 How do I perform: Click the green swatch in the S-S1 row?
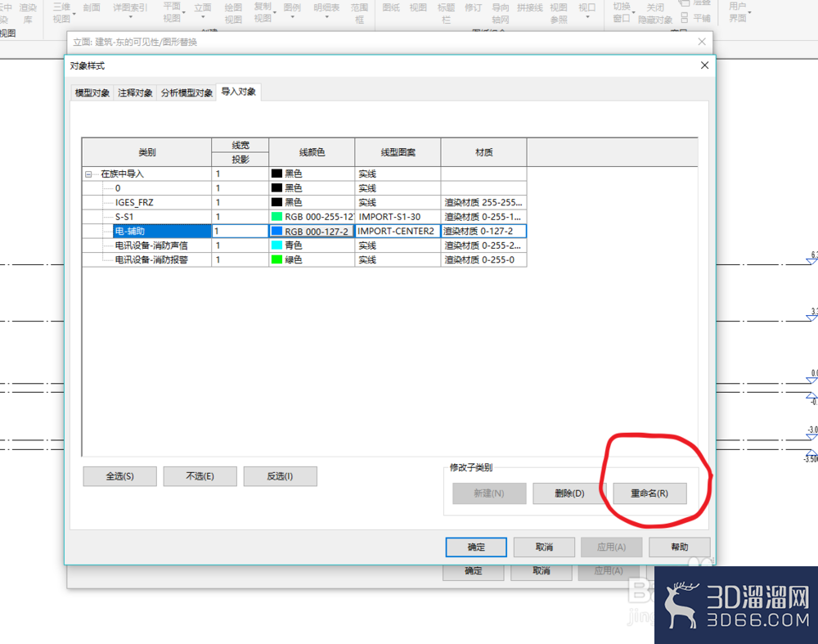pyautogui.click(x=276, y=217)
